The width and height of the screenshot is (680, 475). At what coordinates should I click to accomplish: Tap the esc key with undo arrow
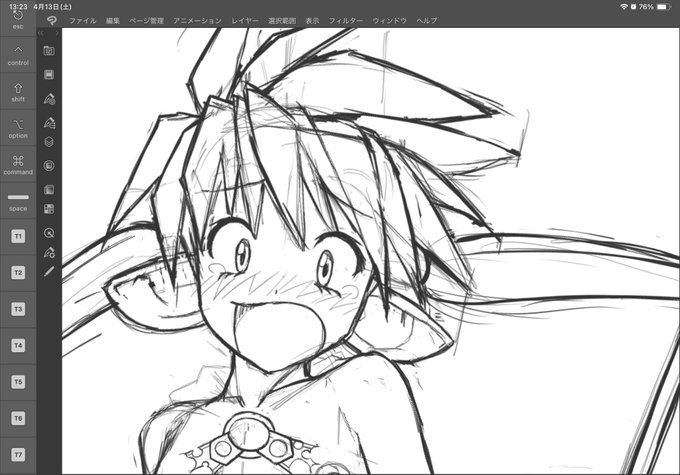[18, 20]
